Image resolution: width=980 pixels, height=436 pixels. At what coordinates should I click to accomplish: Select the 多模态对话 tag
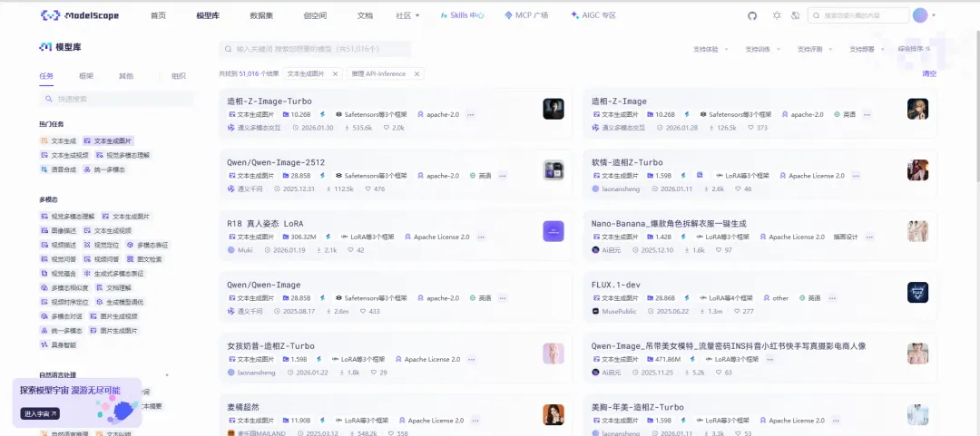pos(62,316)
